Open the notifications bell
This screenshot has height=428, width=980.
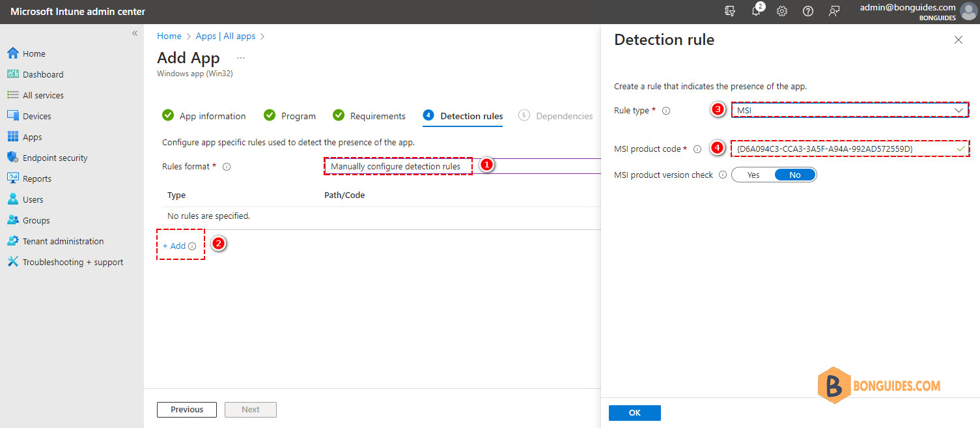[x=756, y=11]
